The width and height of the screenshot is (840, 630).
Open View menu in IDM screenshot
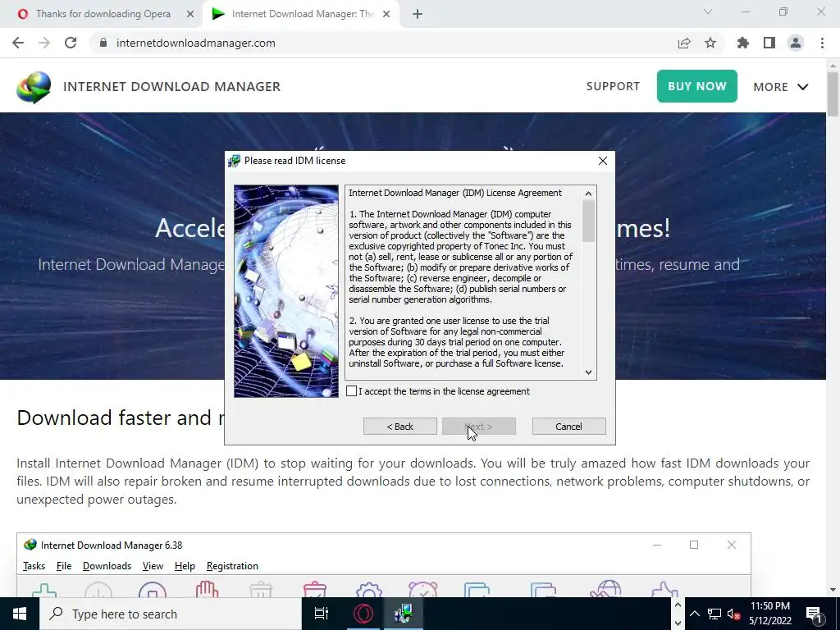click(x=153, y=566)
